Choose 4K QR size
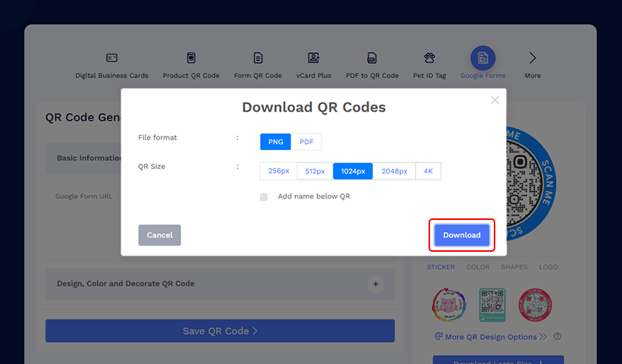This screenshot has width=622, height=364. point(428,171)
